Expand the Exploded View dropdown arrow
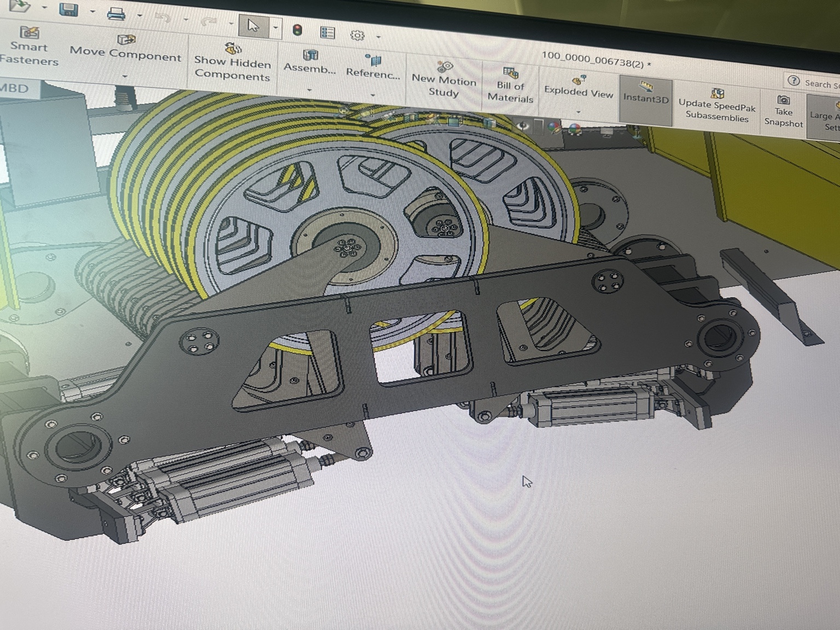The height and width of the screenshot is (630, 840). (x=578, y=112)
